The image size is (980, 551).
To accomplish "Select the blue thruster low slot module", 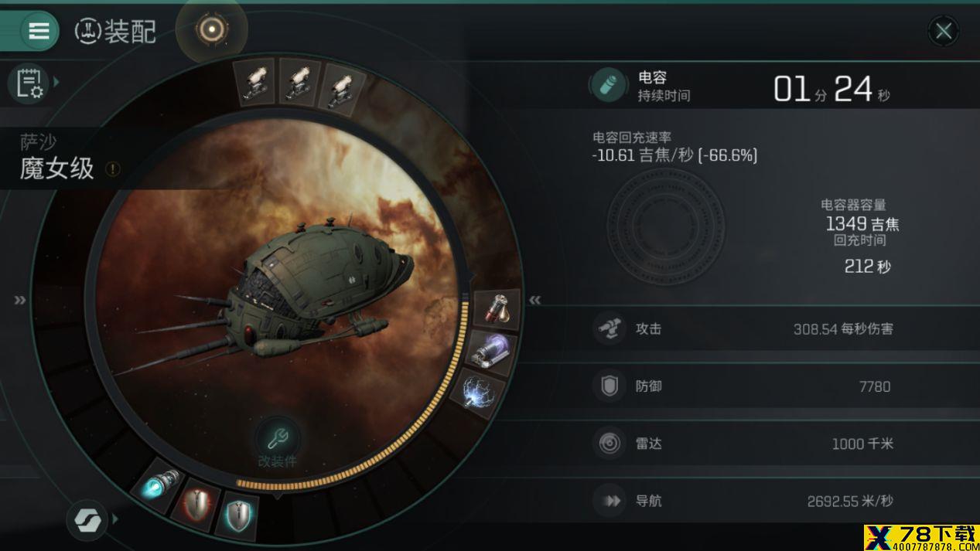I will click(157, 487).
